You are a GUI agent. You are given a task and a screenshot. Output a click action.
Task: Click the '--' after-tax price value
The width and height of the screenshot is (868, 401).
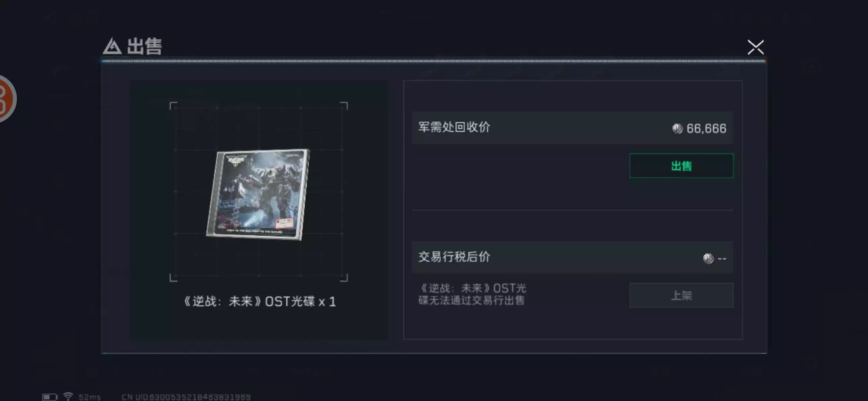(722, 258)
